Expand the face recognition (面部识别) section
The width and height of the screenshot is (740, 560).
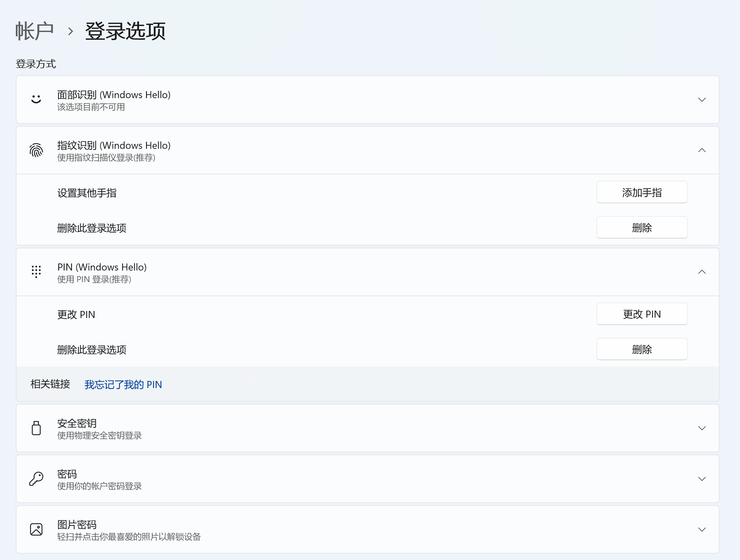[702, 100]
